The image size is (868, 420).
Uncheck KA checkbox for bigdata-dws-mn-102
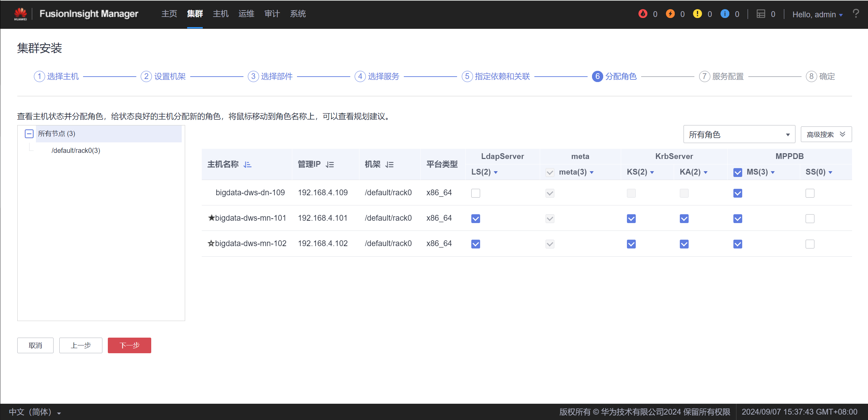click(684, 244)
